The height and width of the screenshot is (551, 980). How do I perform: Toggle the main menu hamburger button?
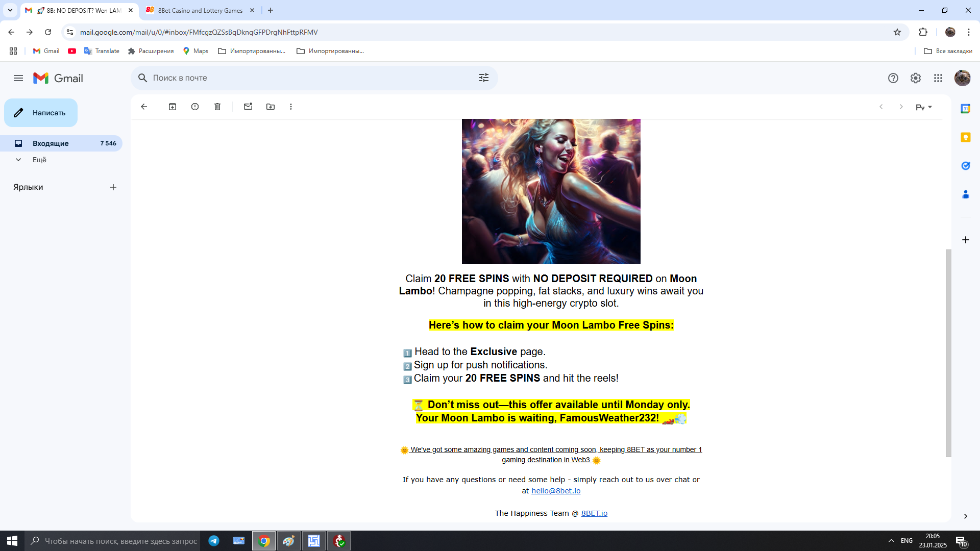(18, 78)
